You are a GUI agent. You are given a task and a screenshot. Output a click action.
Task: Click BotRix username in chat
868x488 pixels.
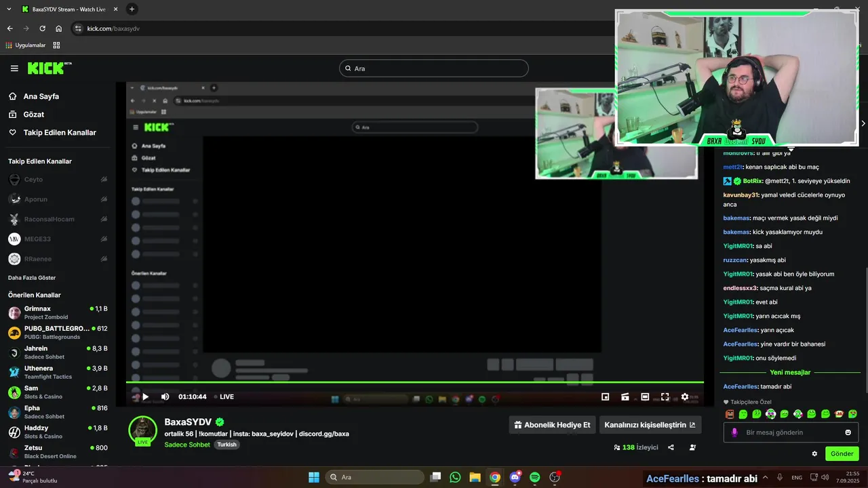click(x=752, y=181)
